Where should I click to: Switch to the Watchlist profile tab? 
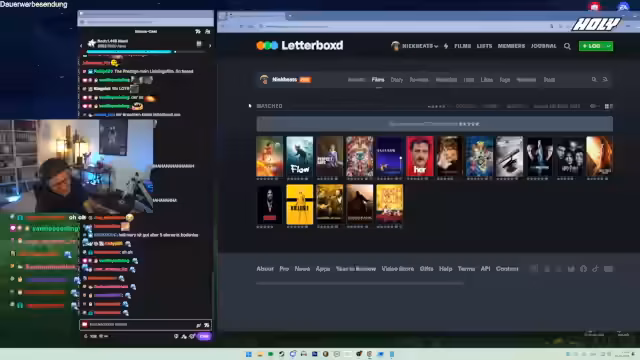pyautogui.click(x=446, y=80)
